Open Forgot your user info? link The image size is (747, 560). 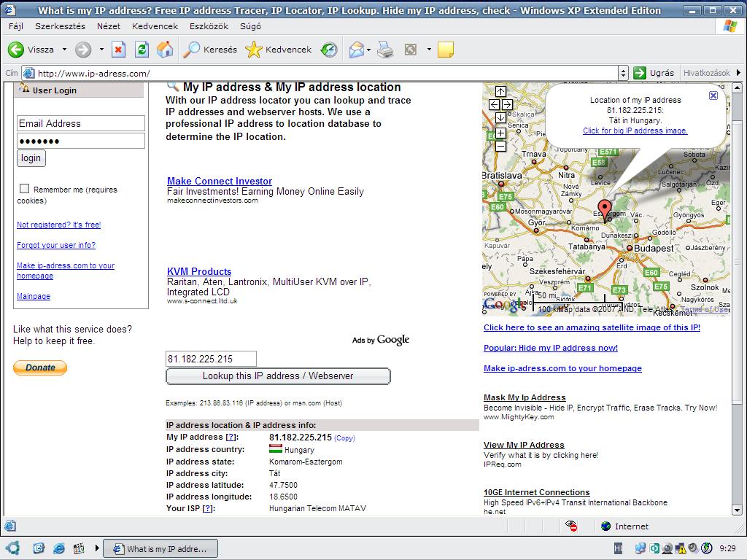click(x=56, y=245)
